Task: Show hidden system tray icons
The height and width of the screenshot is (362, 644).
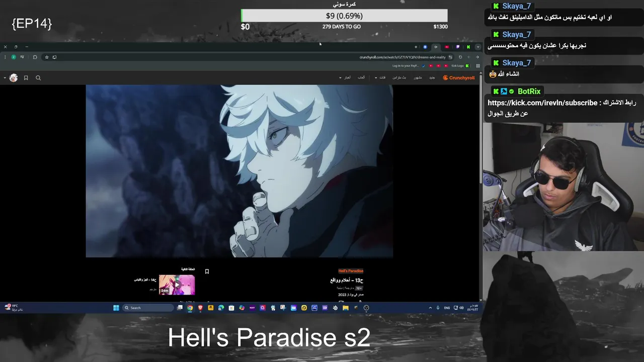Action: 430,308
